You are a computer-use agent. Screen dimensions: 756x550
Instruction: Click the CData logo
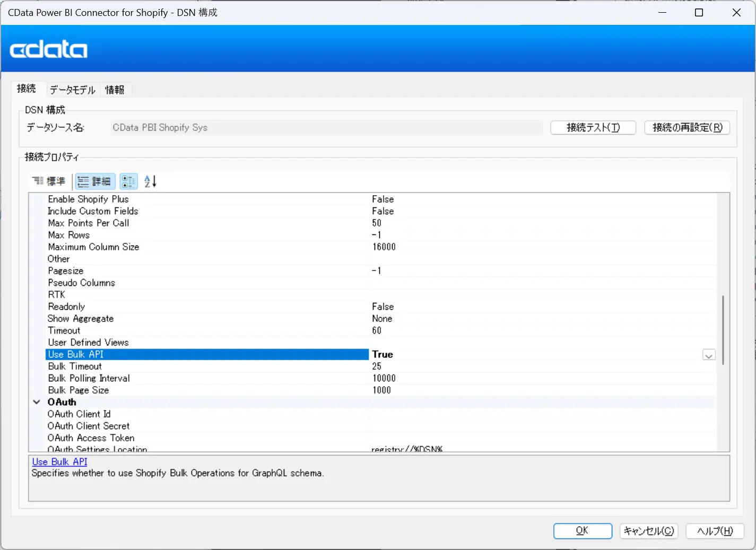pos(49,49)
